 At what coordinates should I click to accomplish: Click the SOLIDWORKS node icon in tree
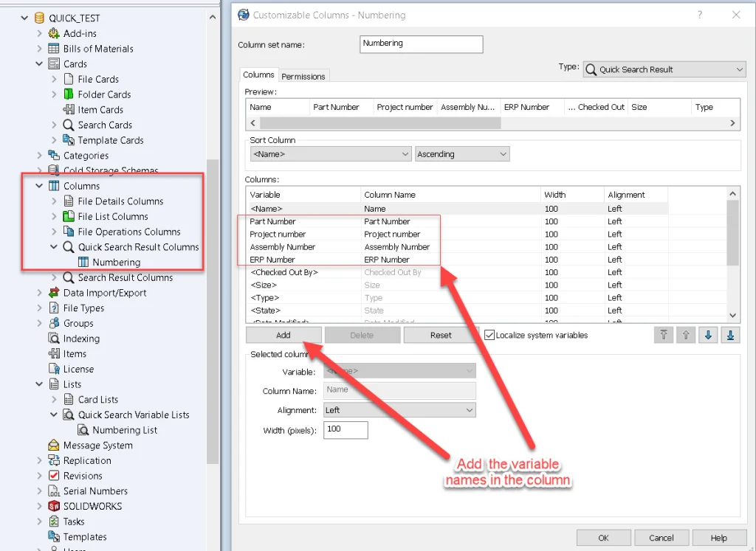coord(54,506)
